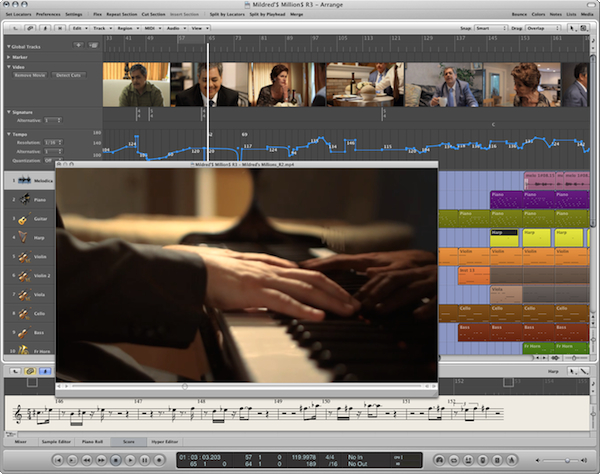Select the Violin track icon
Viewport: 600px width, 474px height.
24,256
